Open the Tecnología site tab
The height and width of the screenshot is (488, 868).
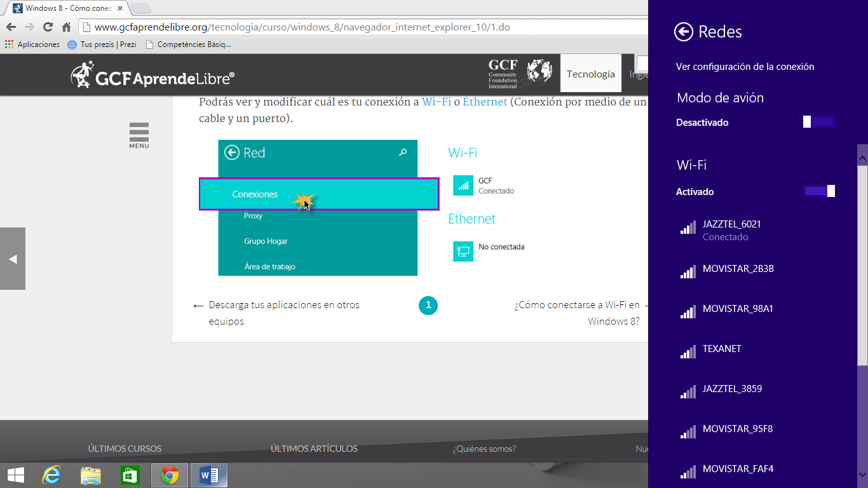click(x=591, y=74)
